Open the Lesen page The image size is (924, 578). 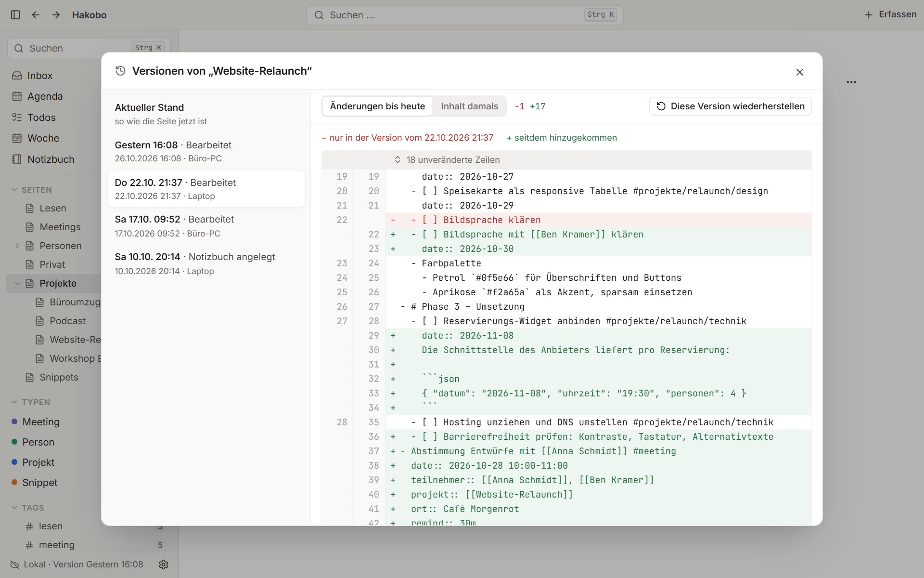pos(52,208)
